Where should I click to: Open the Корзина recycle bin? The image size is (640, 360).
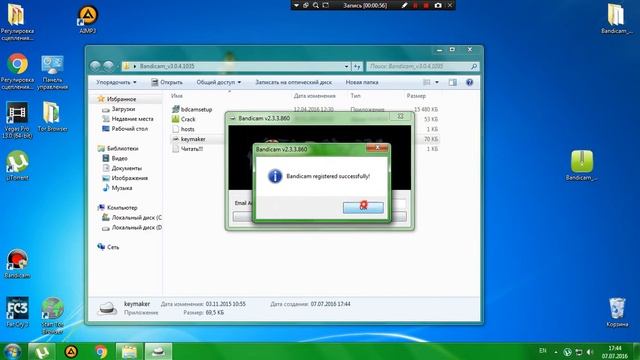point(617,312)
